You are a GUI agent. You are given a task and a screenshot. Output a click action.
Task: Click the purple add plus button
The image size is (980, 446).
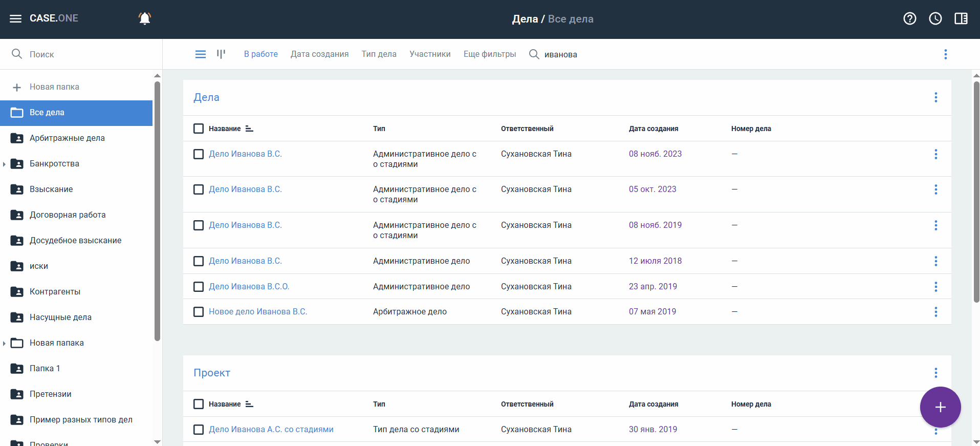[941, 407]
